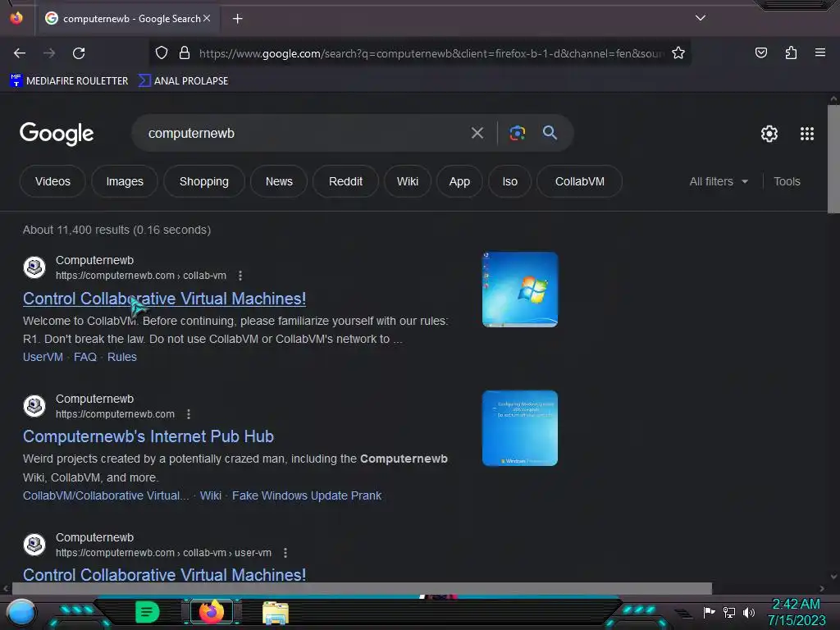
Task: Open more options for collab-vm result
Action: (240, 276)
